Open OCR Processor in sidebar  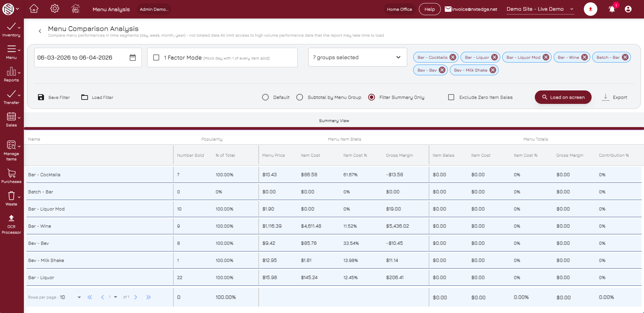click(x=11, y=225)
